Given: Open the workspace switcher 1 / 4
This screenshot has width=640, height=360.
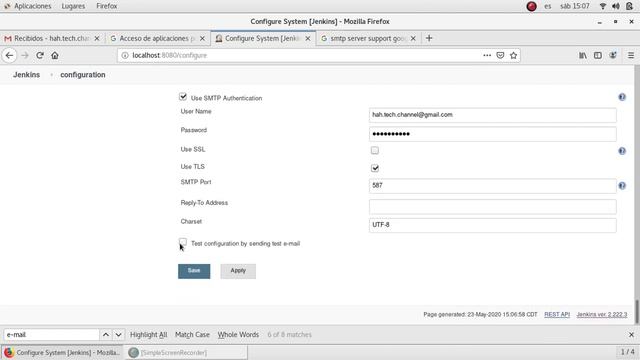Looking at the screenshot, I should [627, 352].
